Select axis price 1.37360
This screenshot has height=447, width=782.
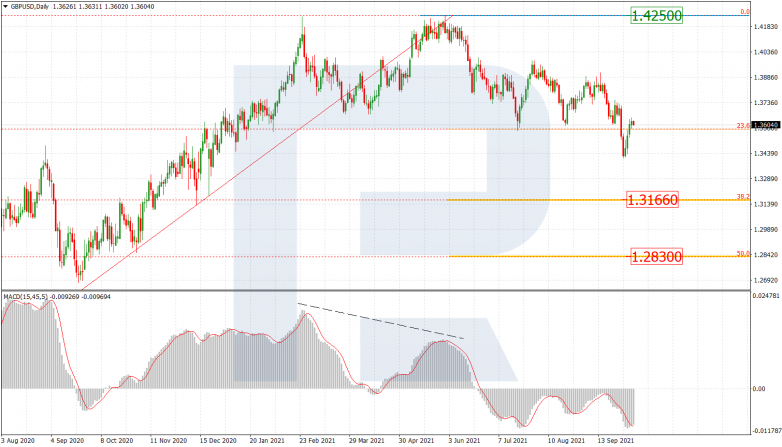765,103
